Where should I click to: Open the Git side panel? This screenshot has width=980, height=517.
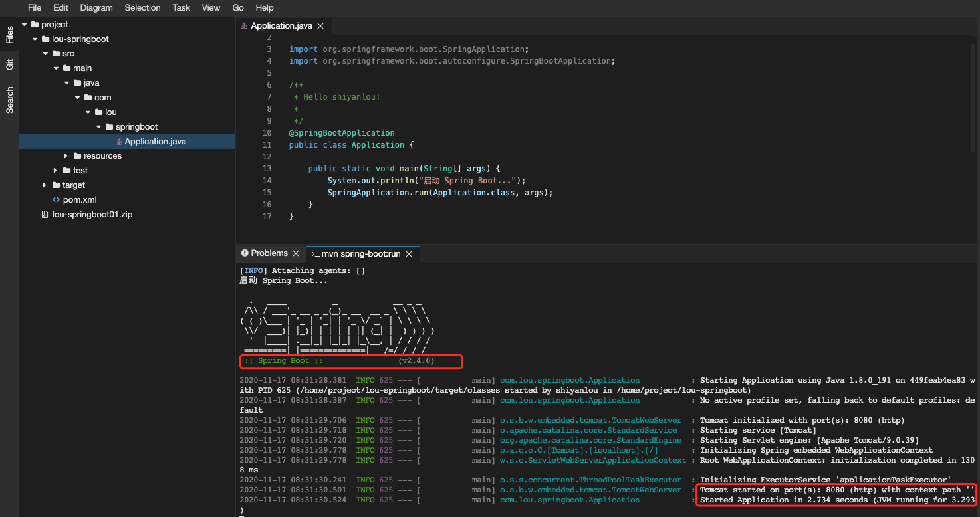pos(9,64)
